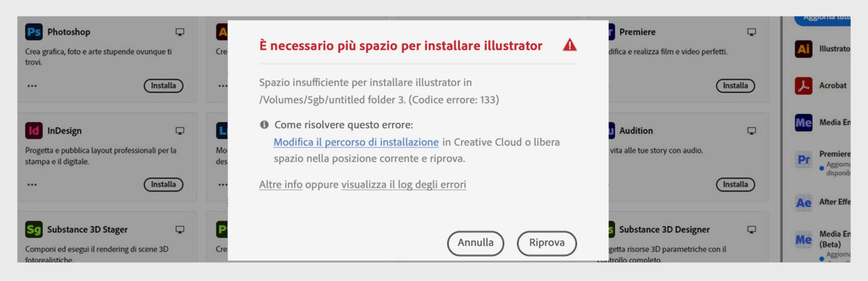
Task: Select the Photoshop app icon
Action: [x=34, y=32]
